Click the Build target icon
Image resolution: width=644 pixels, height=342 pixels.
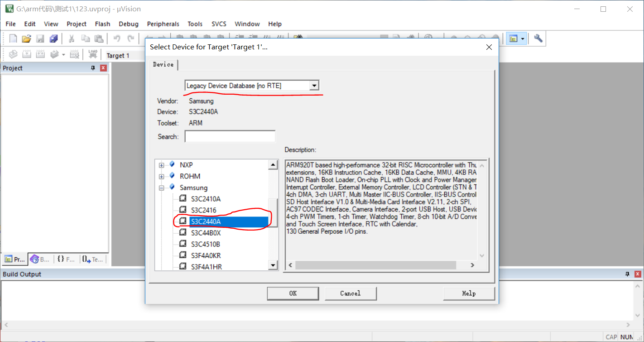[x=27, y=55]
